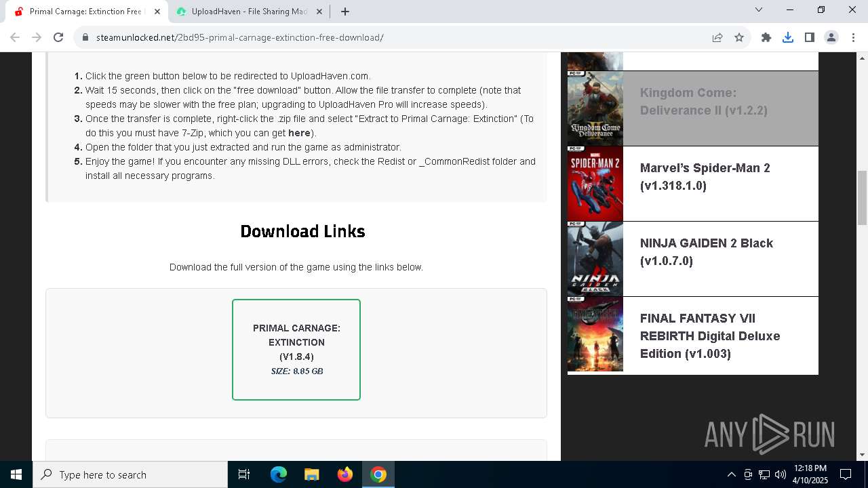Screen dimensions: 868x488
Task: Open Marvel's Spider-Man 2 link
Action: pos(705,177)
